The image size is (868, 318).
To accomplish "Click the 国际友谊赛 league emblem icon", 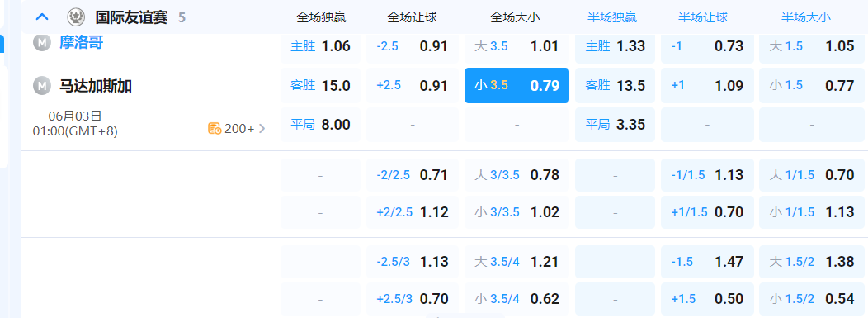I will (x=76, y=17).
